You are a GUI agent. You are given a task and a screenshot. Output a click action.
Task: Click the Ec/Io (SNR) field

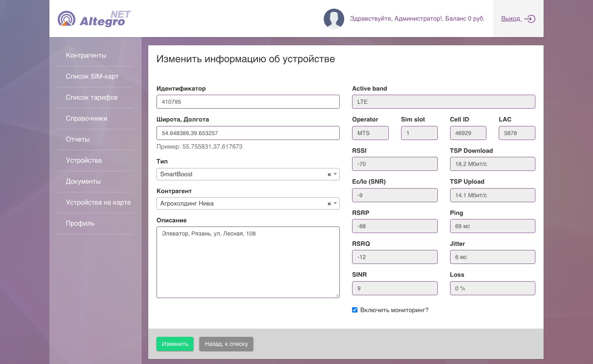tap(395, 195)
